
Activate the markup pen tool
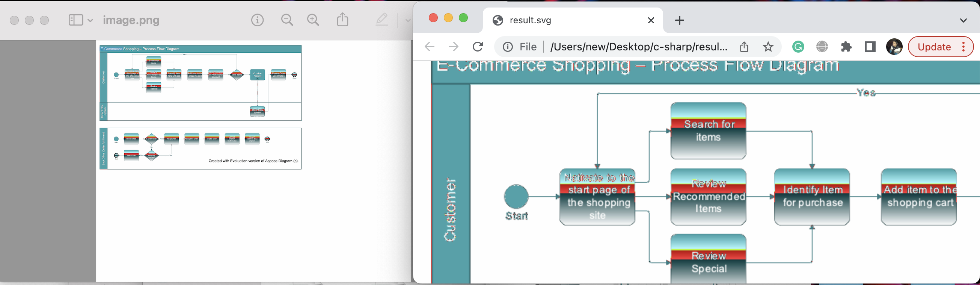click(381, 20)
